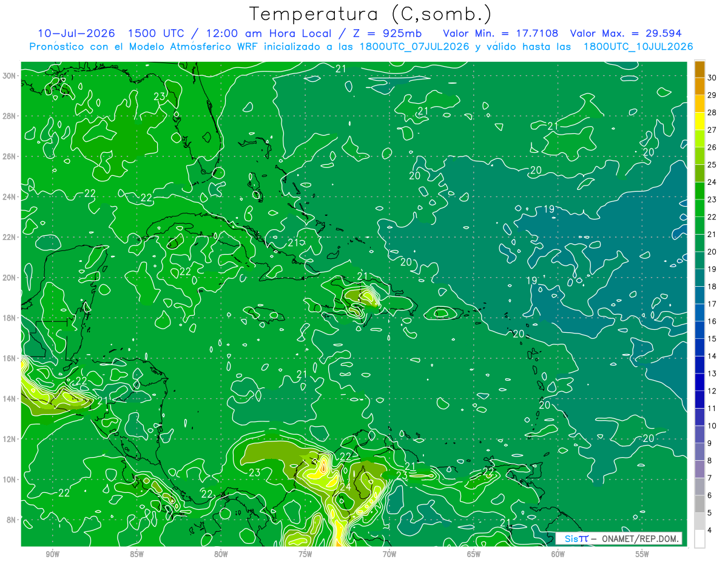Click the 16N latitude axis label

(9, 358)
